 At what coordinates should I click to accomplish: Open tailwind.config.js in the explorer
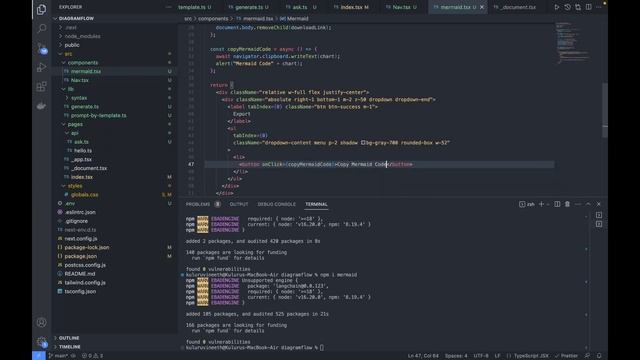[85, 282]
